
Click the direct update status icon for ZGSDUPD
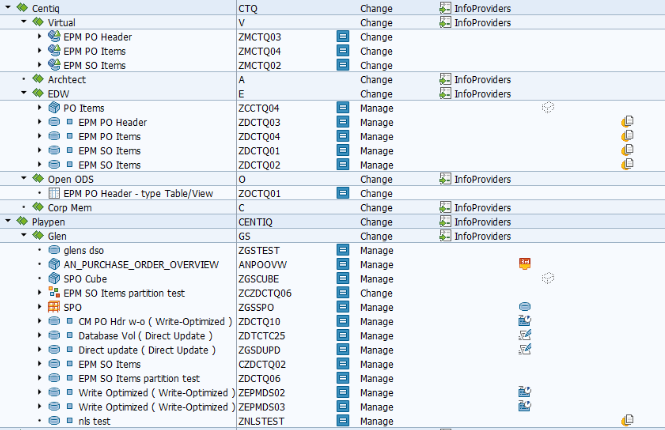pos(524,350)
